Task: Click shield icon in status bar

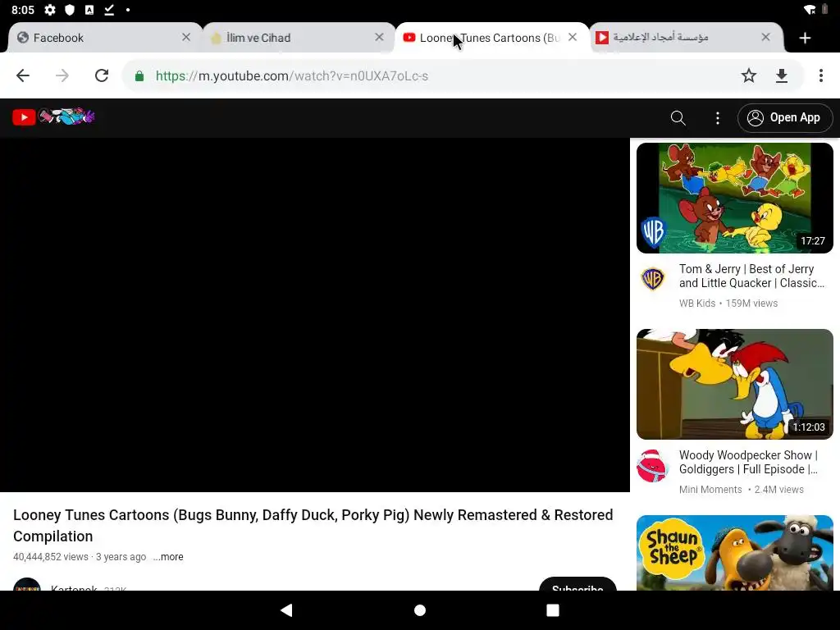Action: [70, 10]
